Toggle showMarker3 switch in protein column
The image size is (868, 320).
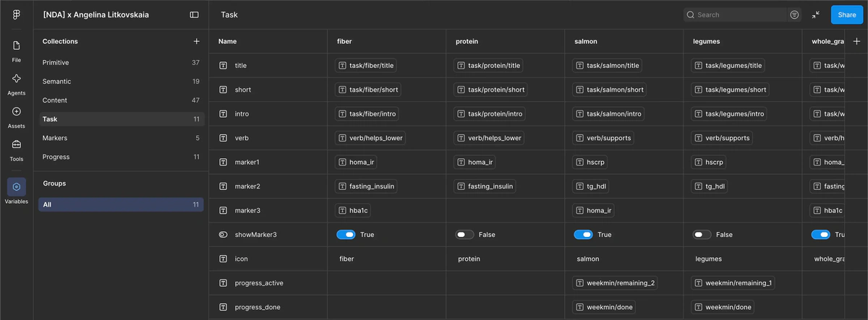tap(465, 235)
